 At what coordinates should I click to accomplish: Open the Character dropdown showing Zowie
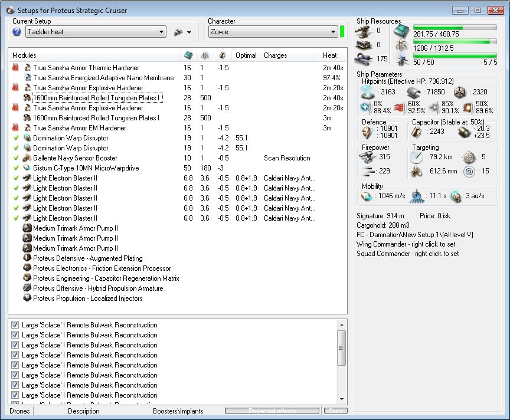273,32
